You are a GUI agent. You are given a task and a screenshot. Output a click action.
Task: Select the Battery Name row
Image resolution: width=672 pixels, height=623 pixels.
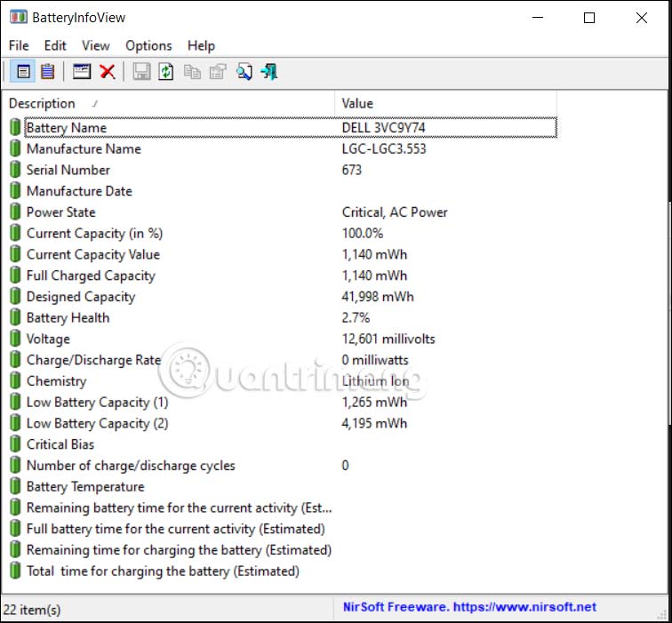pos(283,128)
